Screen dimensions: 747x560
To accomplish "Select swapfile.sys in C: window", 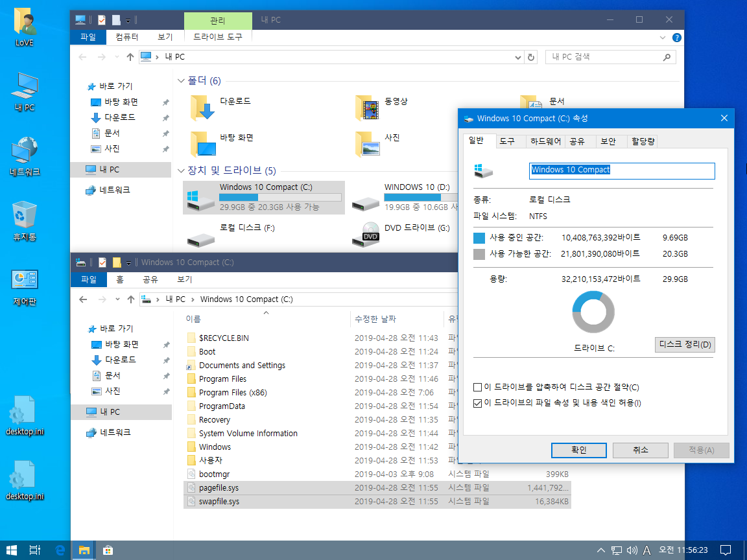I will pyautogui.click(x=377, y=502).
